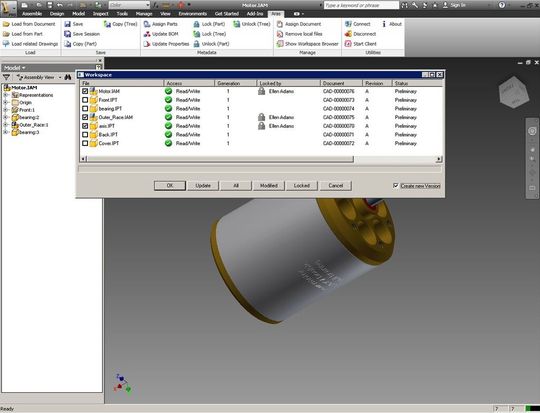Open the Environments ribbon tab
This screenshot has height=413, width=540.
tap(193, 14)
